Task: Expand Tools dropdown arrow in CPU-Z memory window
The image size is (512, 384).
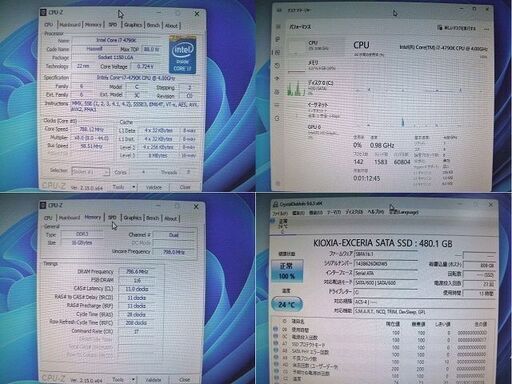Action: pos(133,379)
